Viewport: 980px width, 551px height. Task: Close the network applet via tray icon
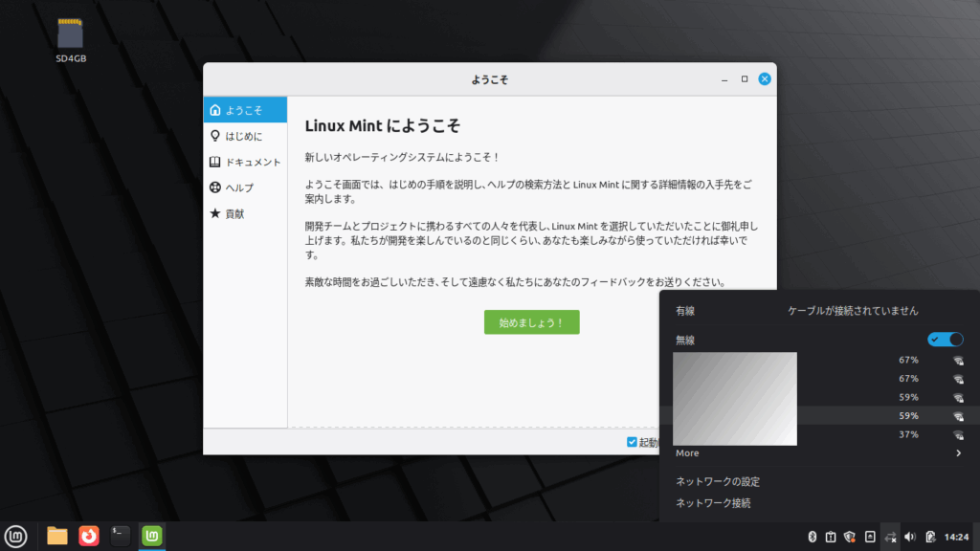(891, 537)
